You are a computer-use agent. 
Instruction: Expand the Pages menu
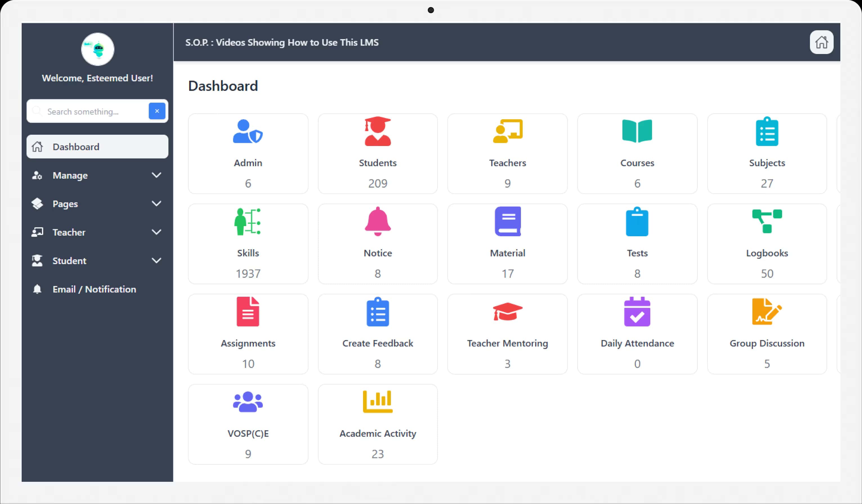(x=97, y=204)
